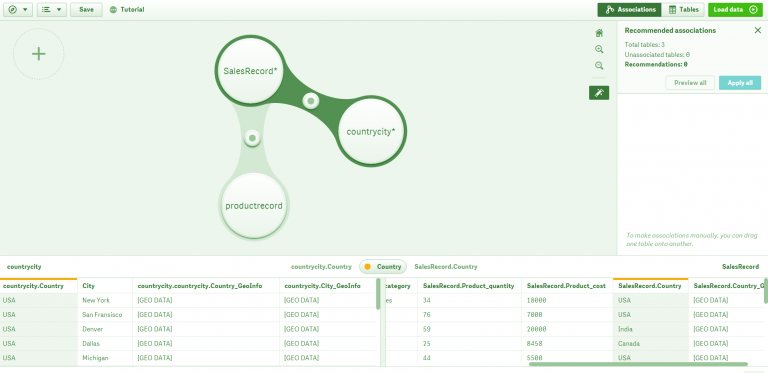Select the countrycity.City_GeoInfo column header
The height and width of the screenshot is (373, 768).
point(328,286)
